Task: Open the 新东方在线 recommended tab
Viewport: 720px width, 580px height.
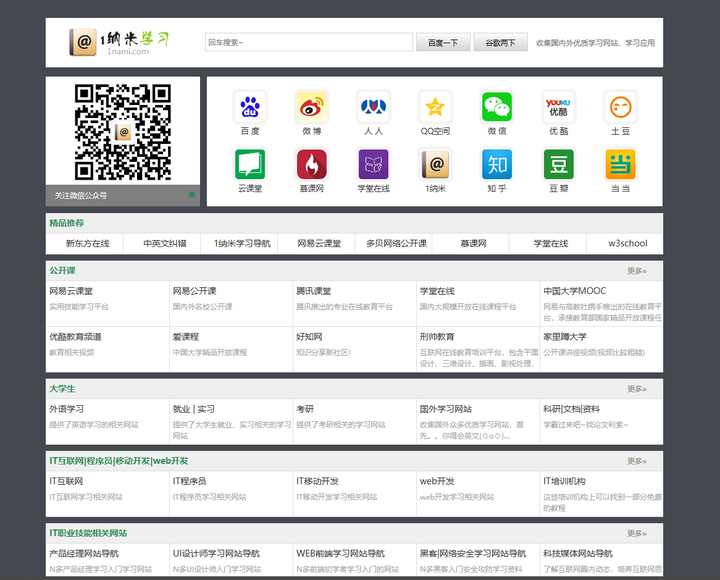Action: click(85, 243)
